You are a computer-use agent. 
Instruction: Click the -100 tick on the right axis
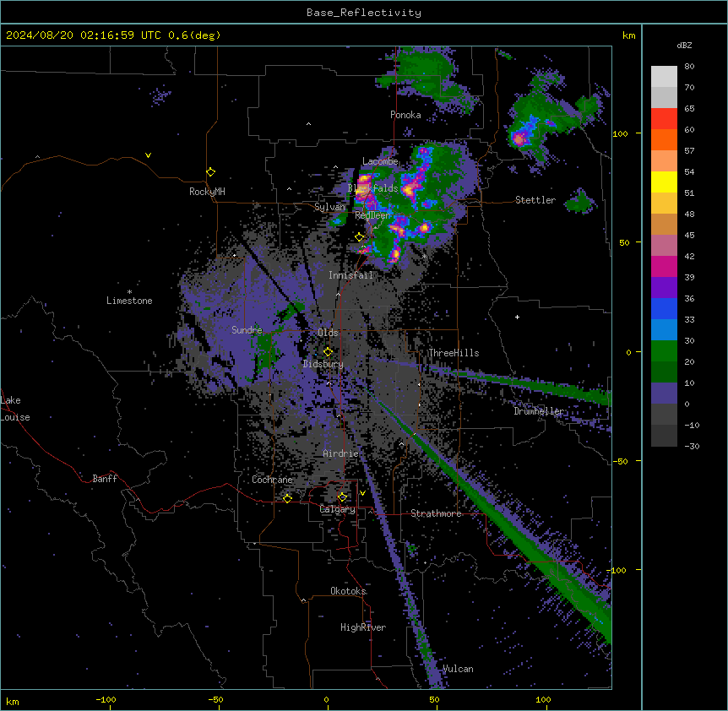pos(617,570)
